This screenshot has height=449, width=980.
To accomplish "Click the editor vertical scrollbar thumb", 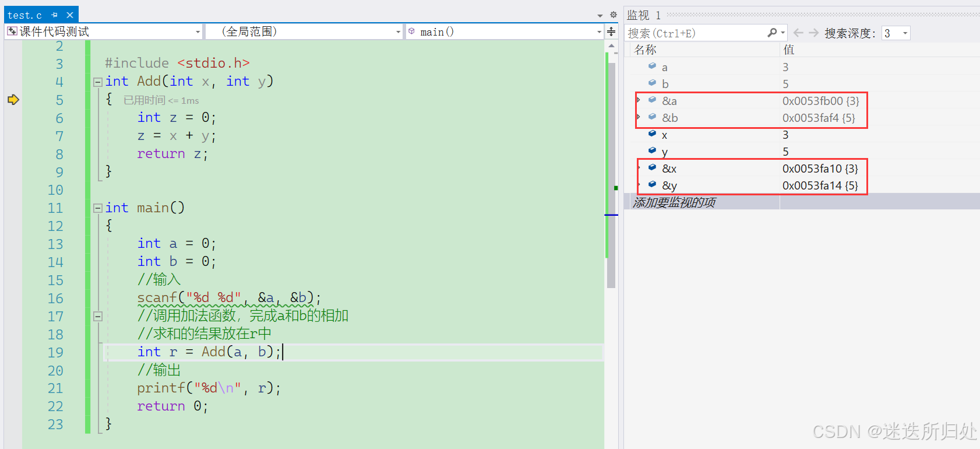I will click(x=611, y=175).
